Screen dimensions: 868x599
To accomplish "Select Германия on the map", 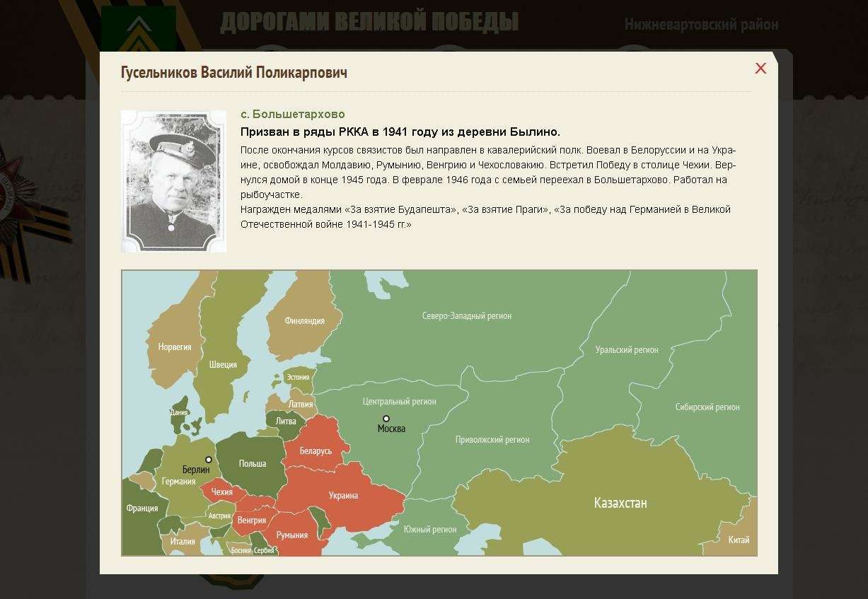I will [178, 481].
